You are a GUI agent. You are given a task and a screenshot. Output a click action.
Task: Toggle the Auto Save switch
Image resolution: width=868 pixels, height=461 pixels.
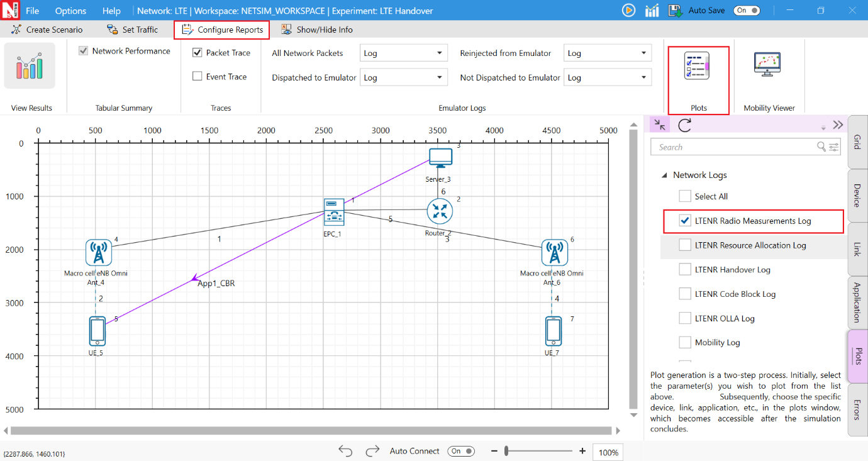point(747,10)
